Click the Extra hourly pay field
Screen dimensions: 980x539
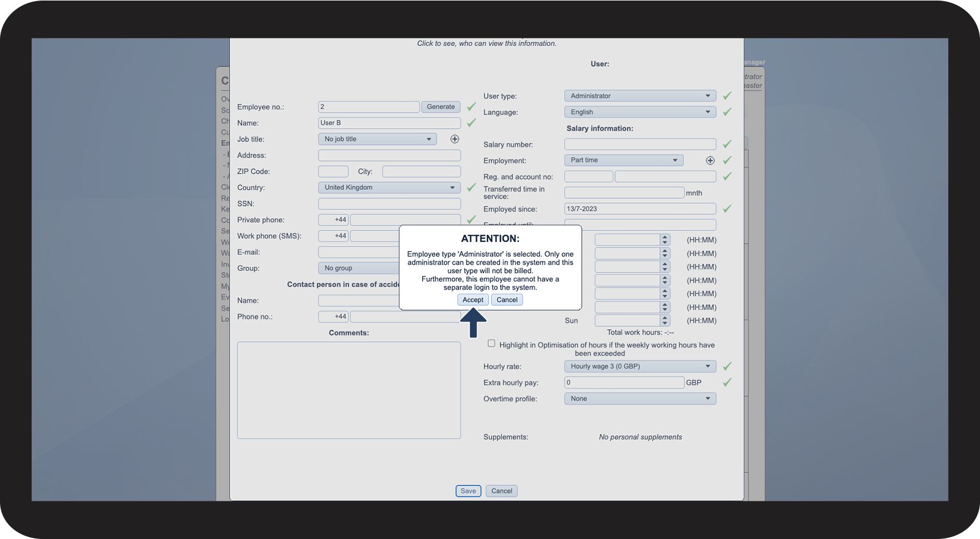tap(624, 382)
